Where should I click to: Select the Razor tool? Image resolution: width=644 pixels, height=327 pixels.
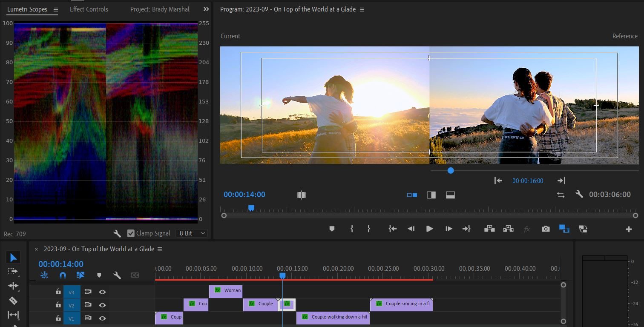tap(13, 301)
